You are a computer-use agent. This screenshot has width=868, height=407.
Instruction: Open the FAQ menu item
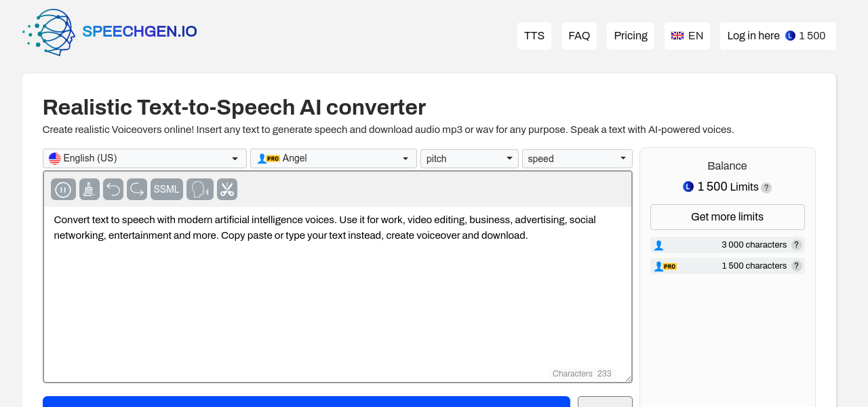point(579,36)
